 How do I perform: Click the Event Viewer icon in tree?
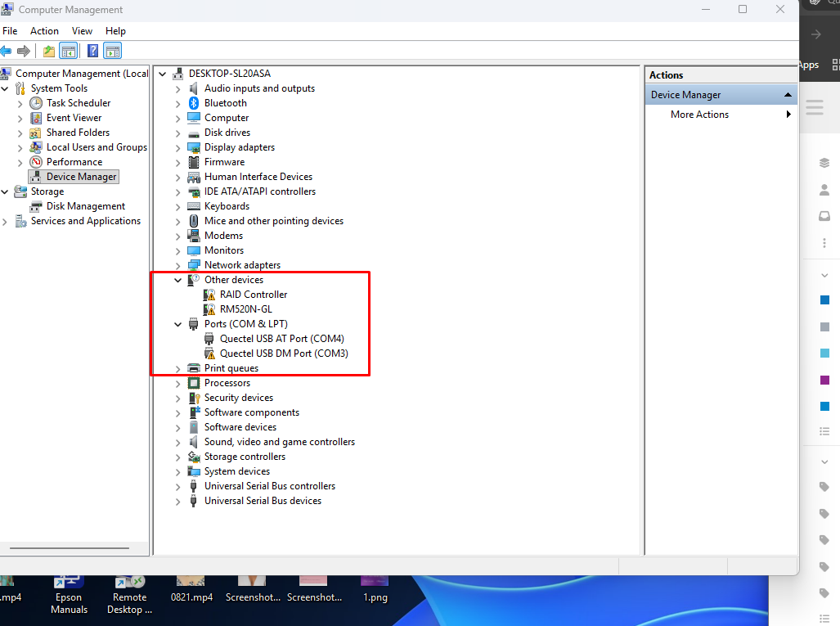pyautogui.click(x=36, y=118)
